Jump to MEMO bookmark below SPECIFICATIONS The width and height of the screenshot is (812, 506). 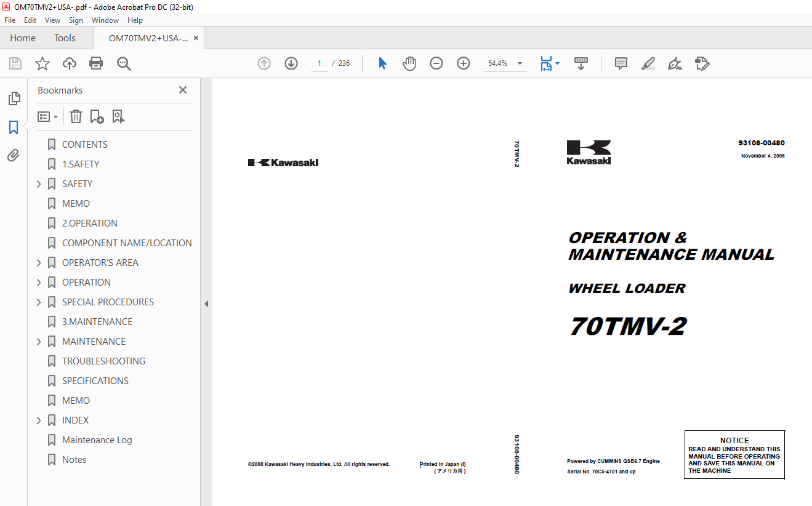[76, 401]
